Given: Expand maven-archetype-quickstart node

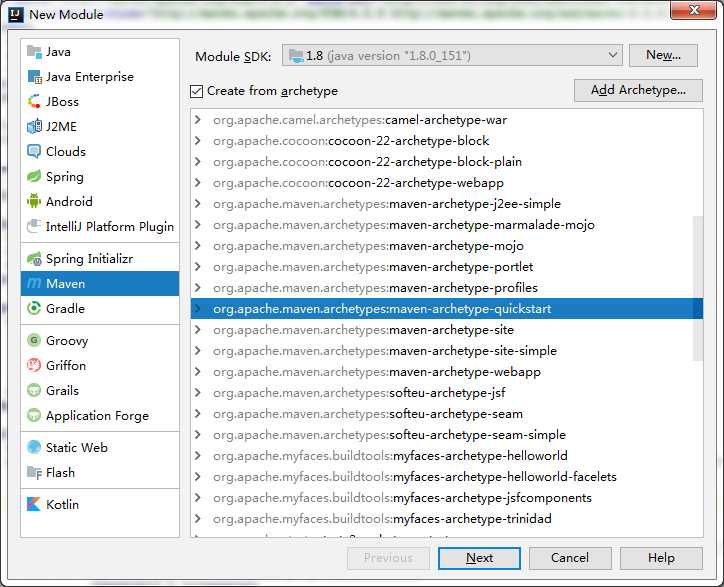Looking at the screenshot, I should pos(198,308).
